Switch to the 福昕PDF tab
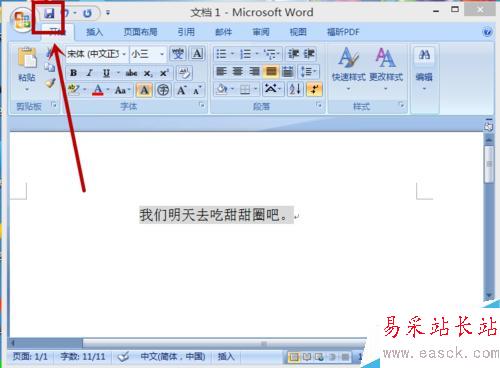 [x=343, y=32]
